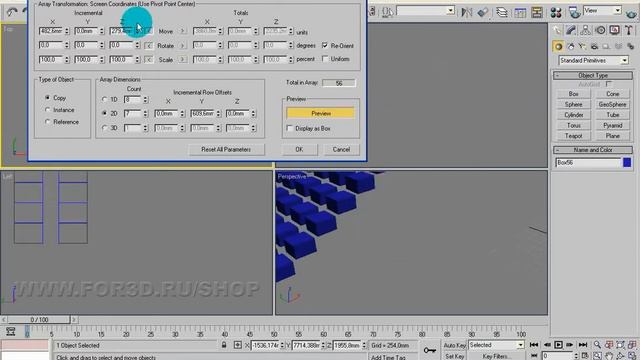Collapse the Name and Color rollout
The width and height of the screenshot is (640, 360).
(593, 150)
